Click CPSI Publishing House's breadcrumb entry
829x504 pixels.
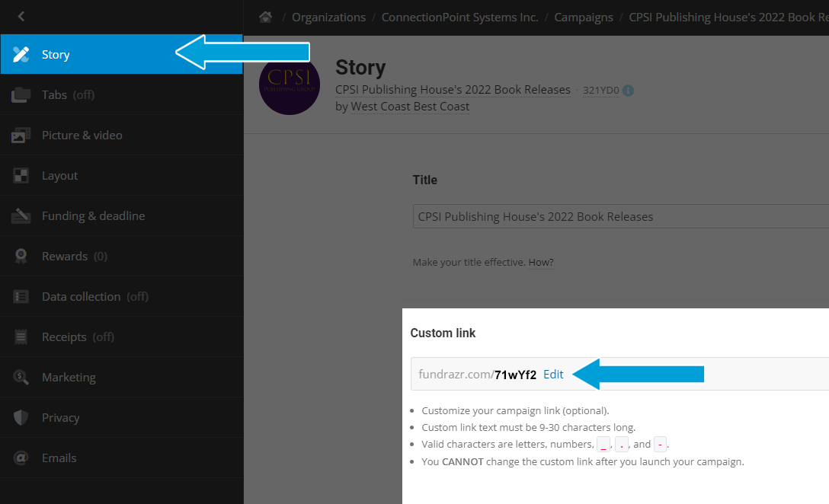click(728, 18)
